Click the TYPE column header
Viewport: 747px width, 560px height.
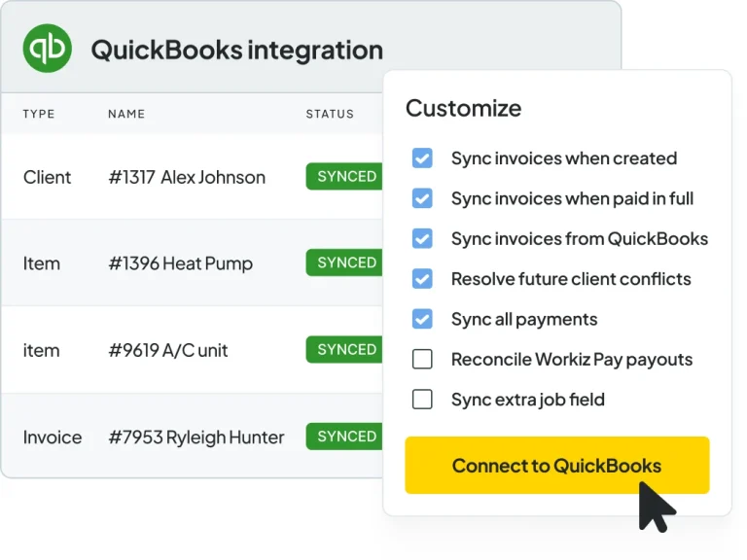(39, 114)
